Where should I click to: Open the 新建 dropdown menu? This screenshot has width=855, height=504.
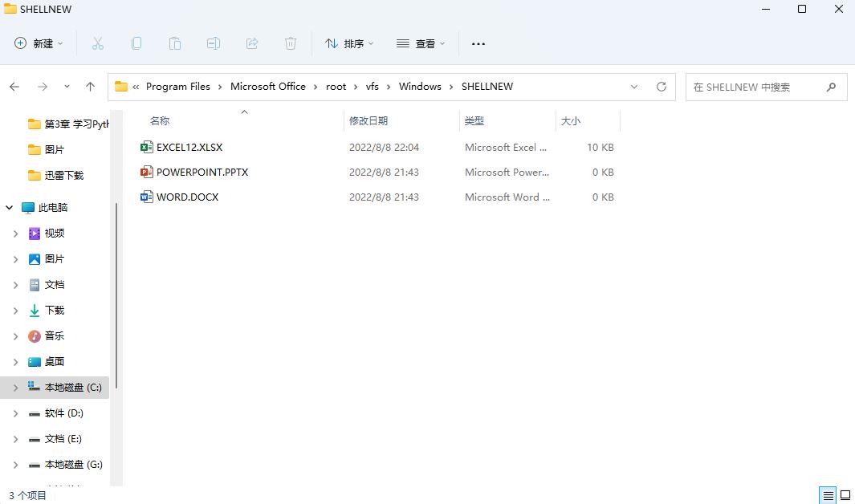coord(39,43)
